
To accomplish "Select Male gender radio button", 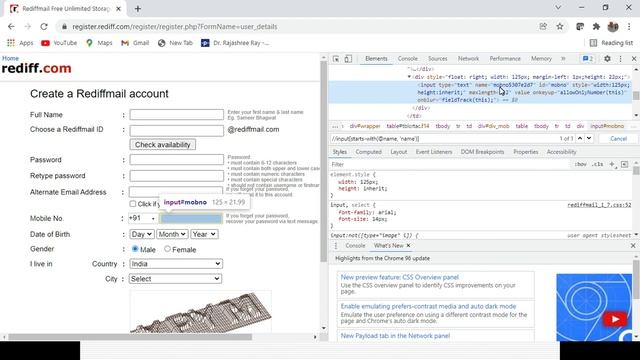I will pyautogui.click(x=135, y=249).
